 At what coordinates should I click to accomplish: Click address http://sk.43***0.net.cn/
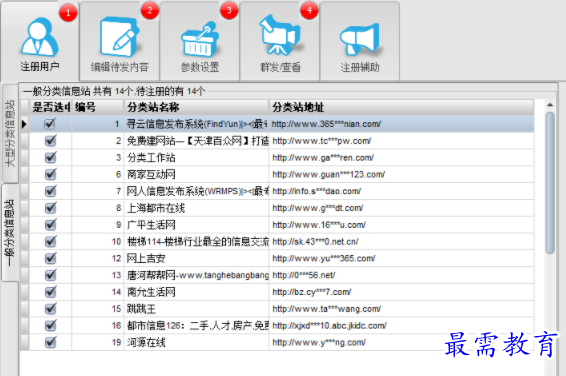pyautogui.click(x=315, y=242)
